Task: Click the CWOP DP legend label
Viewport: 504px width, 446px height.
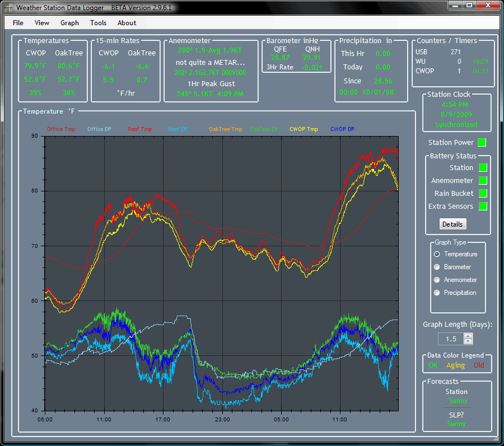Action: click(x=342, y=129)
